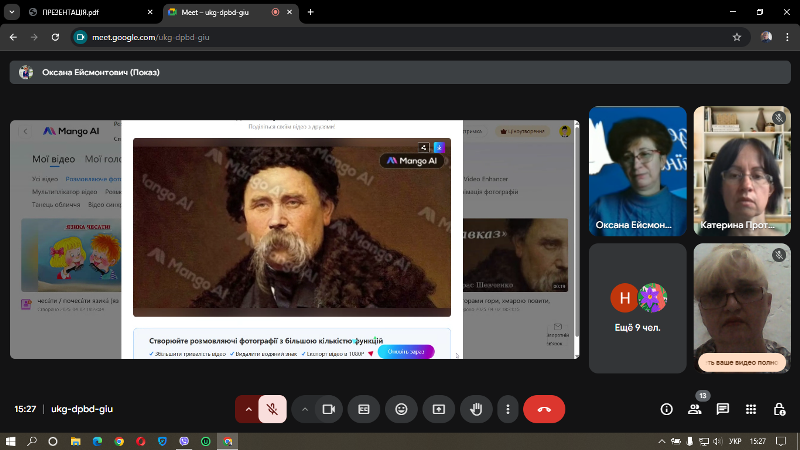Image resolution: width=800 pixels, height=450 pixels.
Task: Click Катерина Прот... video tile
Action: (742, 171)
